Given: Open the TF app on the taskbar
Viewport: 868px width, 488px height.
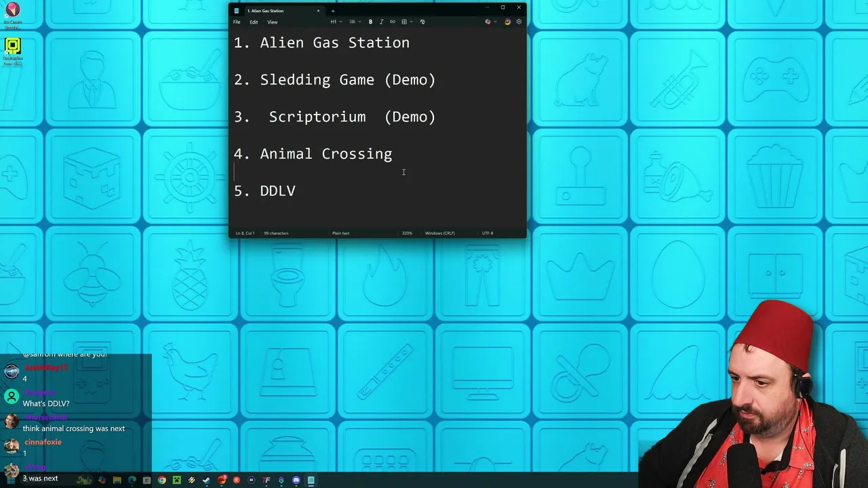Looking at the screenshot, I should coord(266,480).
